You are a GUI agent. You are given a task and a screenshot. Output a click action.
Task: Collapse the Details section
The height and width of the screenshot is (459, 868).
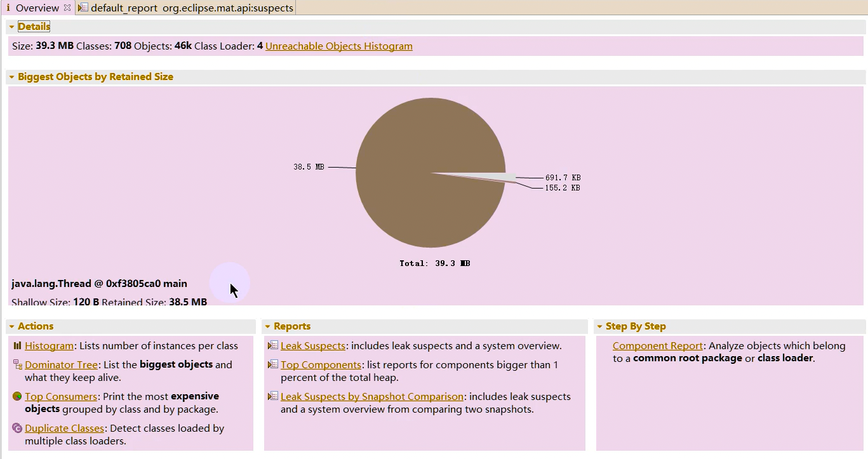point(11,27)
